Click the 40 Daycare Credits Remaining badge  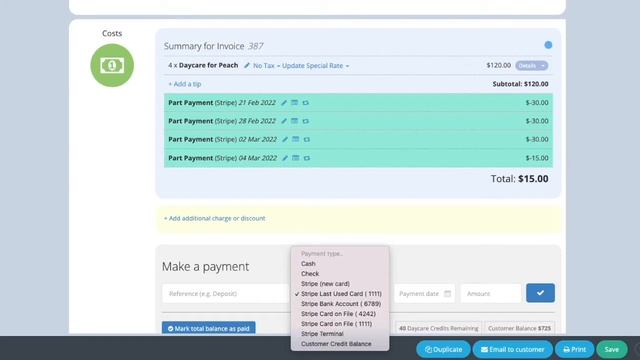(x=438, y=328)
